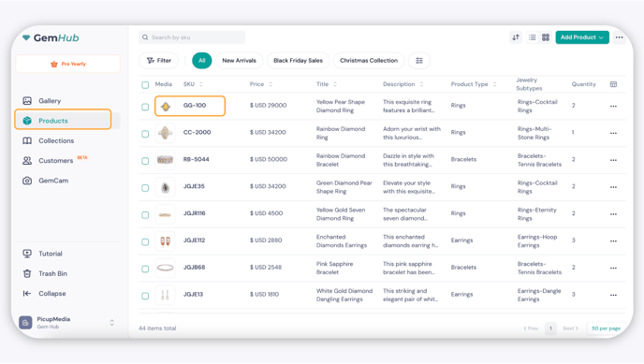Open the three-dot menu for GG-100 row

(x=613, y=107)
